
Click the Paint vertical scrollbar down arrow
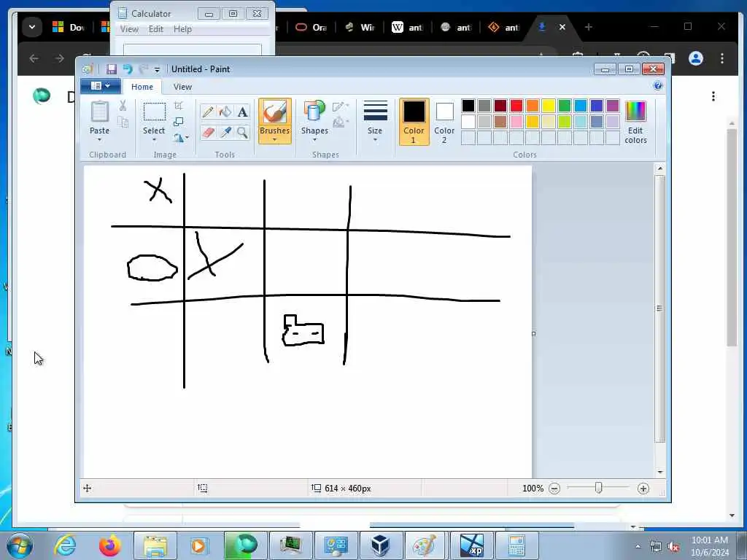pyautogui.click(x=659, y=472)
